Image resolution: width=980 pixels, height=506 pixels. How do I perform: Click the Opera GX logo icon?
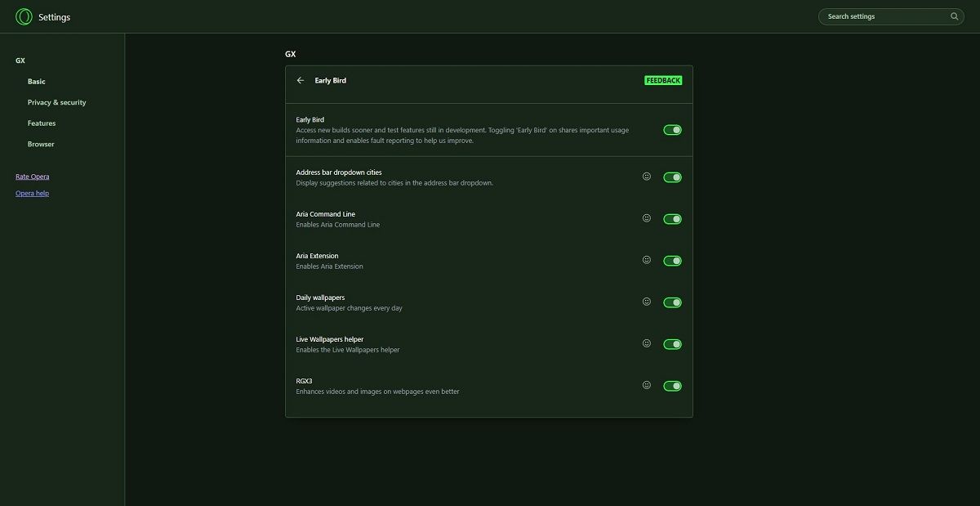tap(24, 16)
